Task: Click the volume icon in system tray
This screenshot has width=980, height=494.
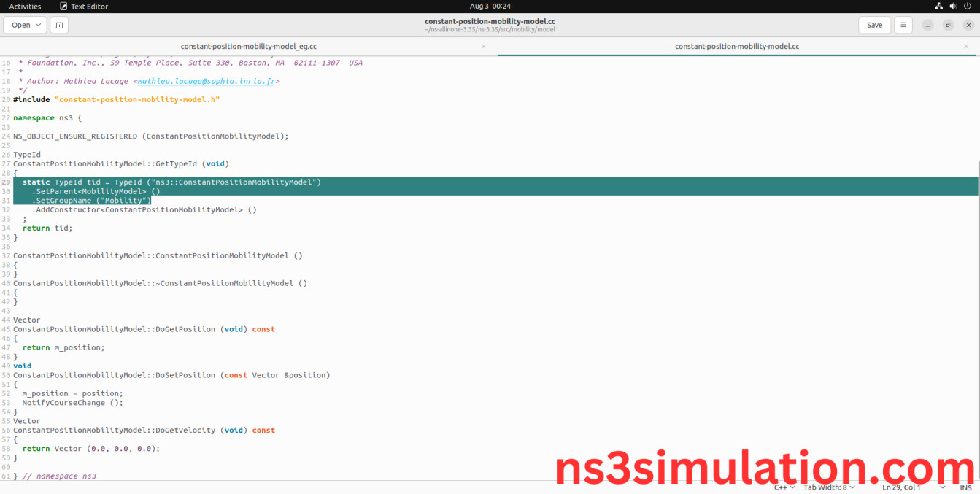Action: coord(953,6)
